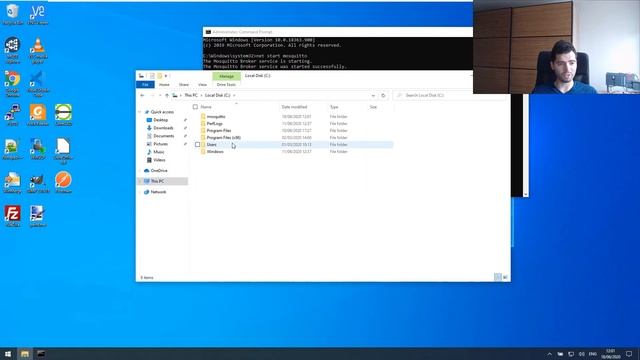This screenshot has height=360, width=640.
Task: Click the volume icon in system tray
Action: (582, 354)
